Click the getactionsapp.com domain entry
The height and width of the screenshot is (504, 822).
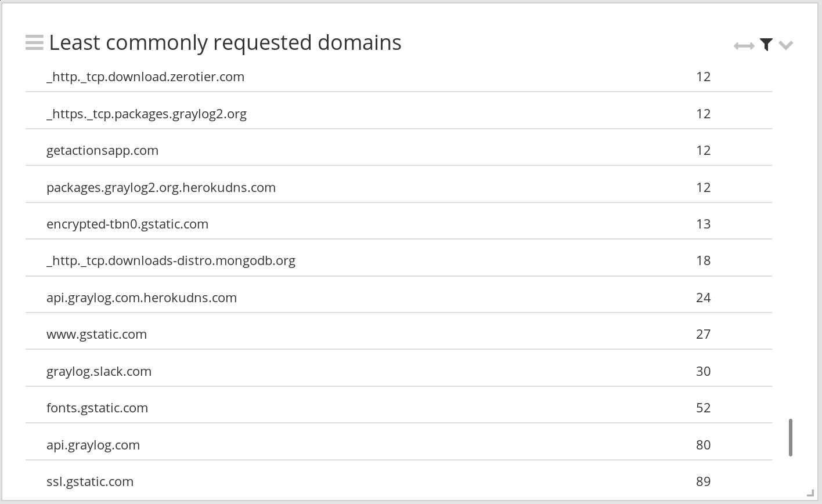click(102, 151)
